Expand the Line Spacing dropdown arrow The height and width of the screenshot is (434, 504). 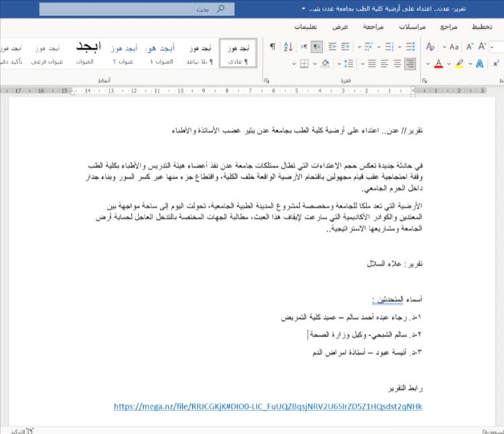tap(339, 64)
